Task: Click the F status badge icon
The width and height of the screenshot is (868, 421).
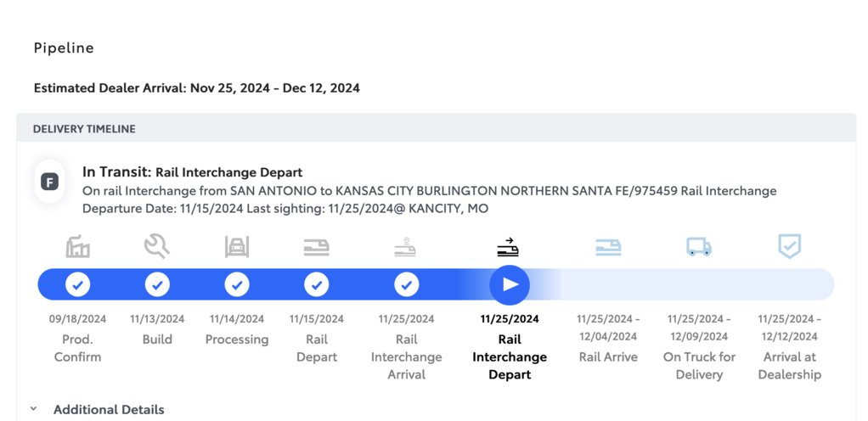Action: pyautogui.click(x=50, y=182)
